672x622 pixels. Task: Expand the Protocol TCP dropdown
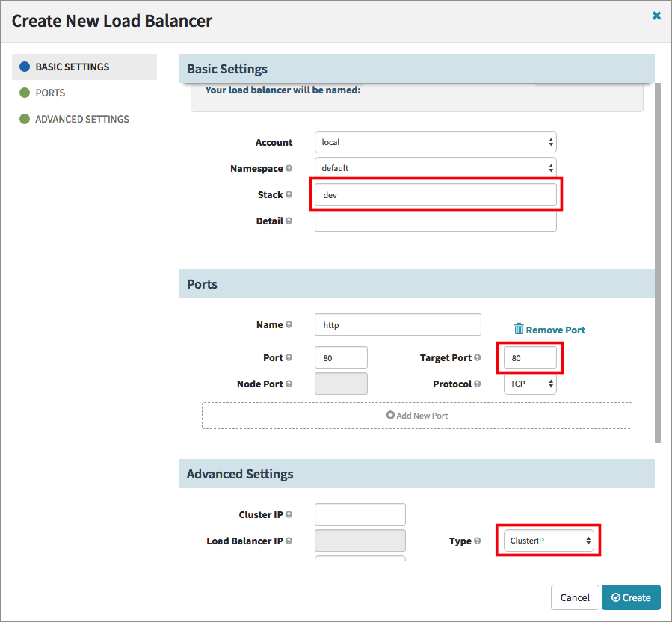tap(529, 384)
